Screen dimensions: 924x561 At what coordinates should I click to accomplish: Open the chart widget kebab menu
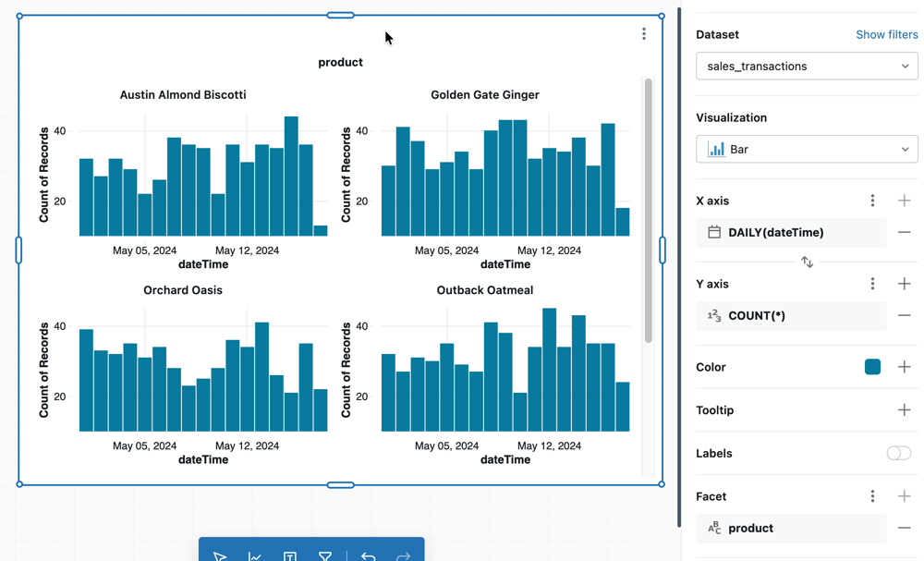coord(644,34)
